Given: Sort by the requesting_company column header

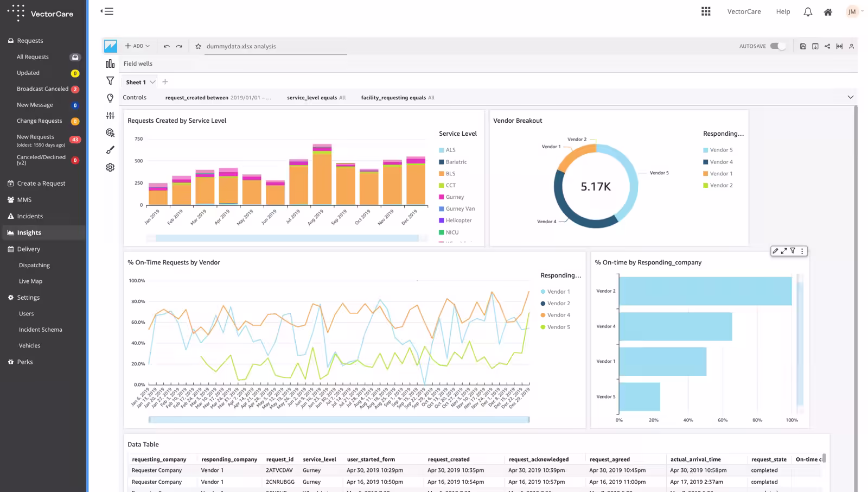Looking at the screenshot, I should click(159, 459).
